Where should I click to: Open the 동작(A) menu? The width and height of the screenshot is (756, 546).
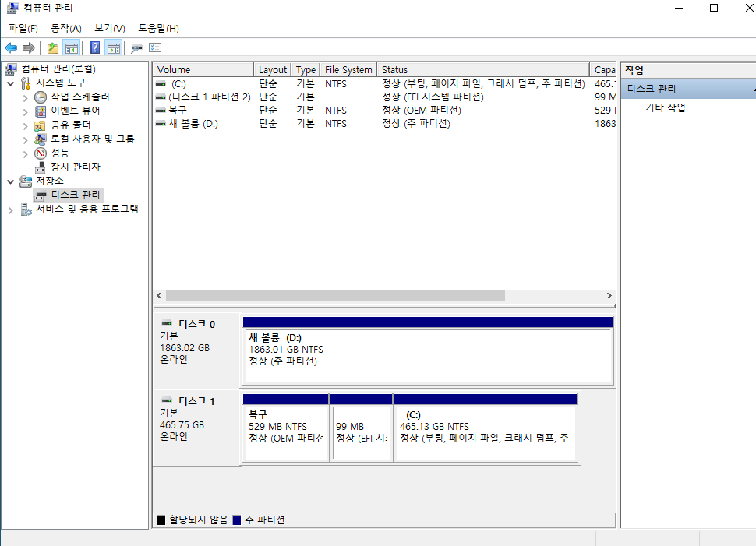66,29
